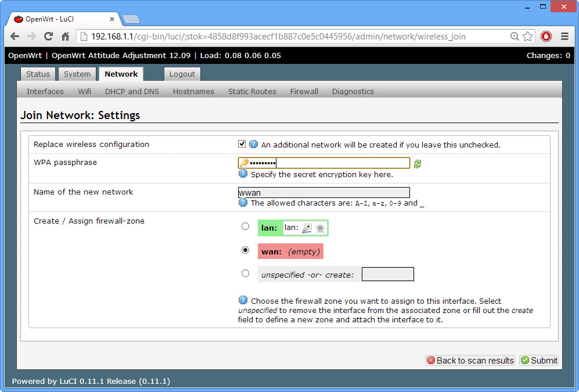Image resolution: width=579 pixels, height=392 pixels.
Task: Close the OpenWrt - LuCI browser tab
Action: click(112, 19)
